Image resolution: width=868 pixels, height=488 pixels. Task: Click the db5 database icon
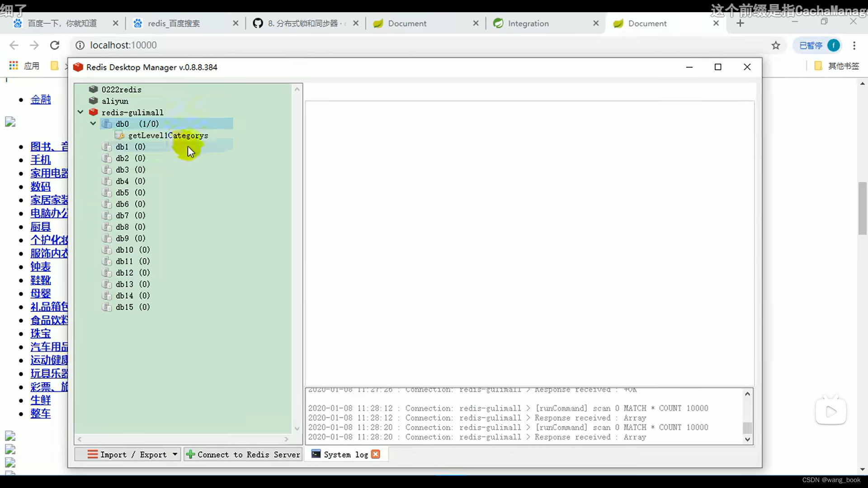point(107,192)
